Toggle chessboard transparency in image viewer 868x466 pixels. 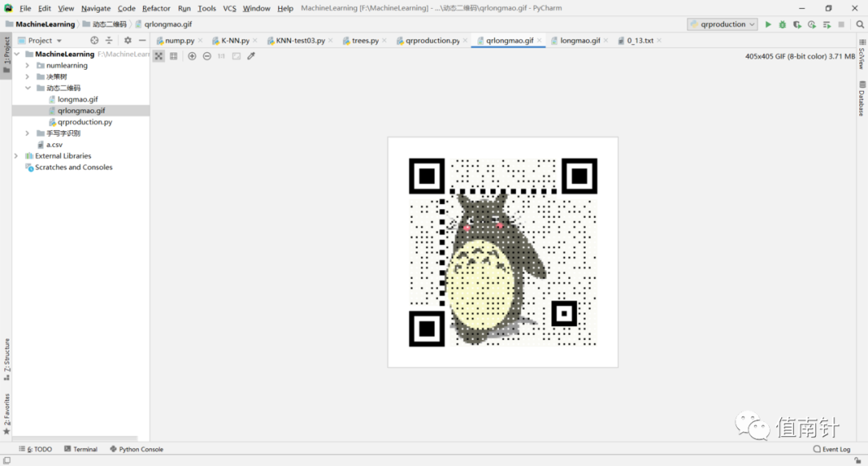159,56
